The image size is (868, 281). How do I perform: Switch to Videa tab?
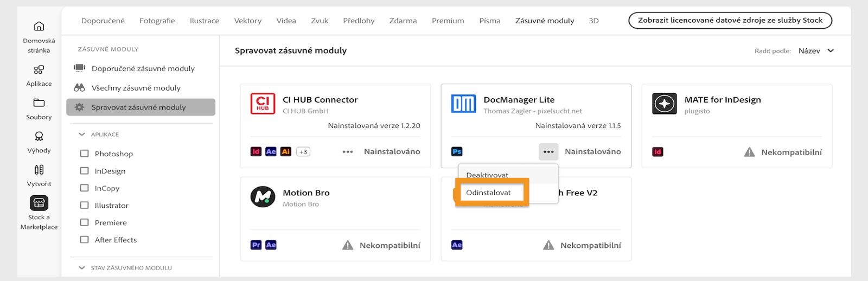286,21
